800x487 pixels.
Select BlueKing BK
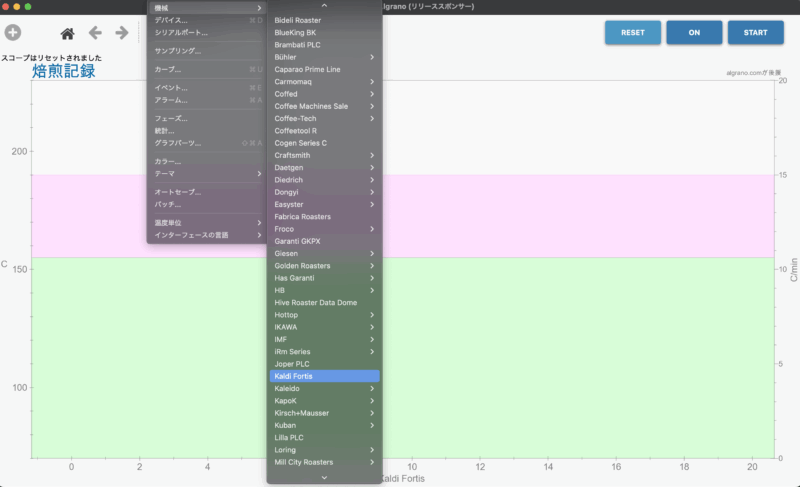tap(324, 33)
